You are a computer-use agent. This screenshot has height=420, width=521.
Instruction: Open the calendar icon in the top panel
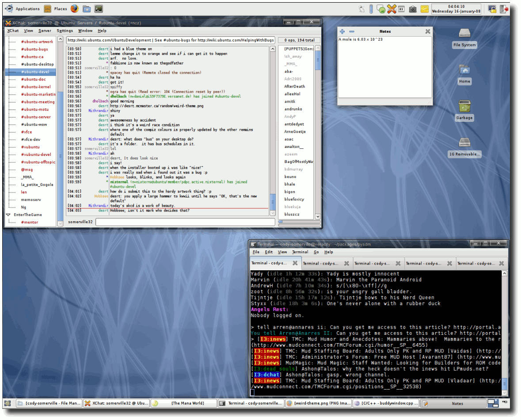click(x=401, y=9)
